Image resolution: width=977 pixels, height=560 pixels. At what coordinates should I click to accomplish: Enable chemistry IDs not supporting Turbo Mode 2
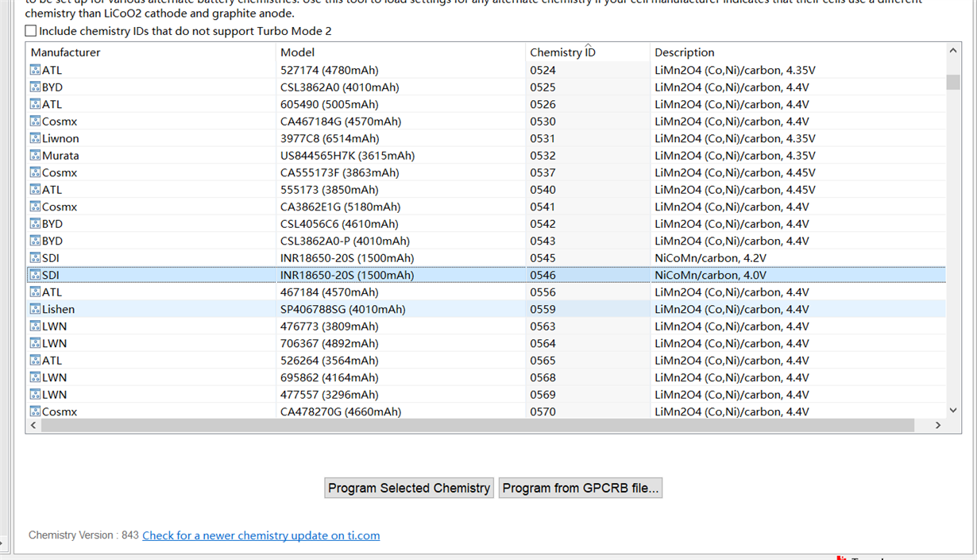31,31
